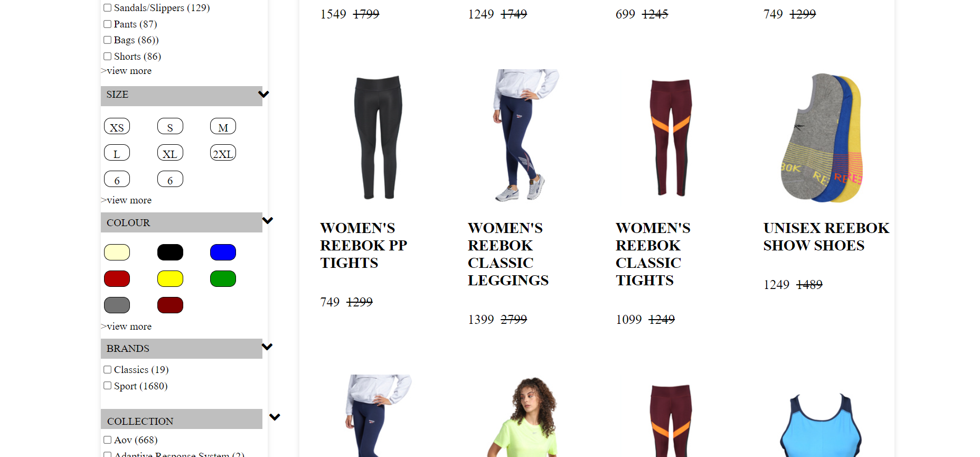980x457 pixels.
Task: Toggle the COLLECTION section chevron
Action: coord(275,417)
